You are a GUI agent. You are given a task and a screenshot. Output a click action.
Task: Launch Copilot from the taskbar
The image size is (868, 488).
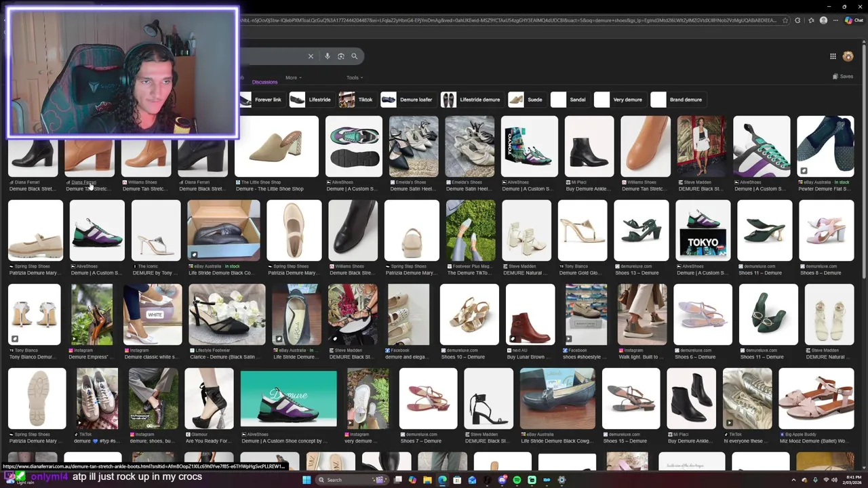(x=412, y=480)
